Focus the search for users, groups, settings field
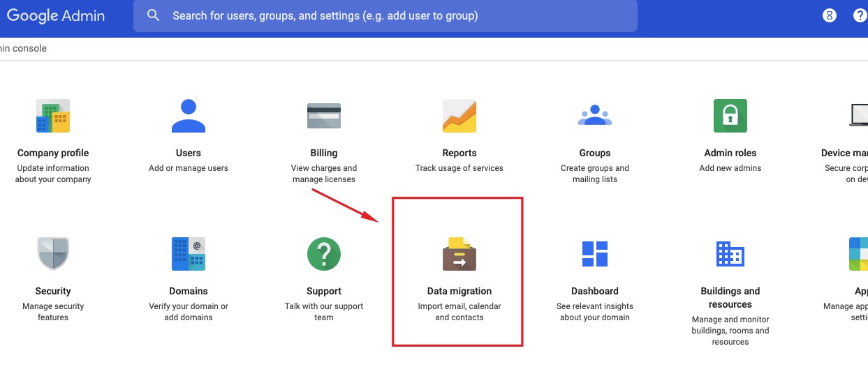868x383 pixels. (x=385, y=15)
